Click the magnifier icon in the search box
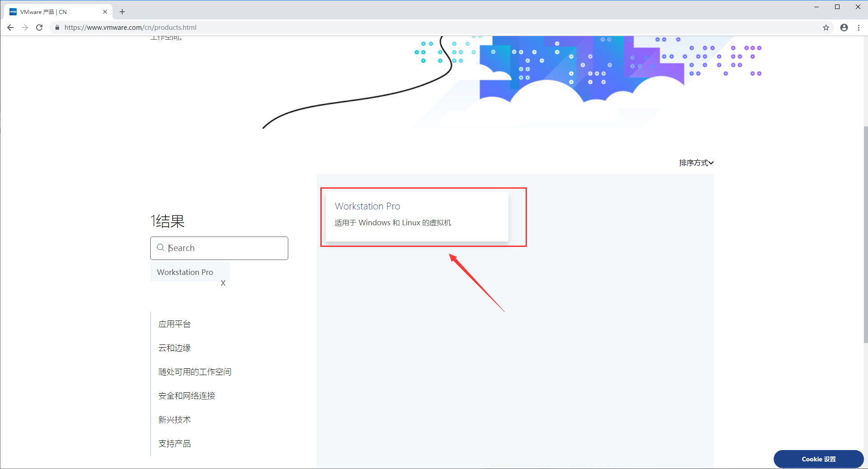868x469 pixels. coord(161,247)
